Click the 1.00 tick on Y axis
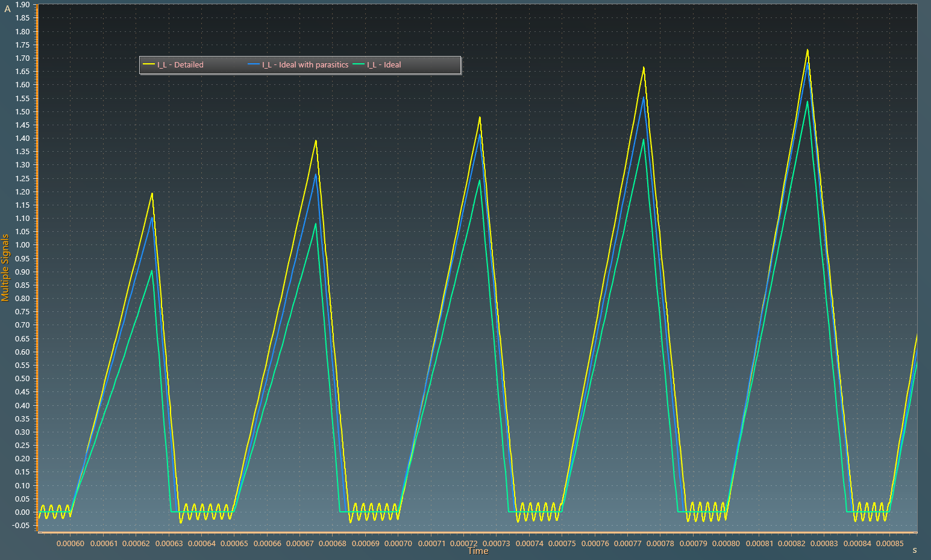 pyautogui.click(x=22, y=245)
